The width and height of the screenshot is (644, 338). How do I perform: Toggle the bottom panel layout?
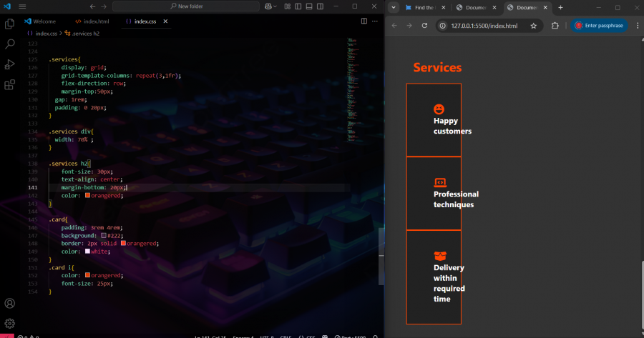[308, 6]
